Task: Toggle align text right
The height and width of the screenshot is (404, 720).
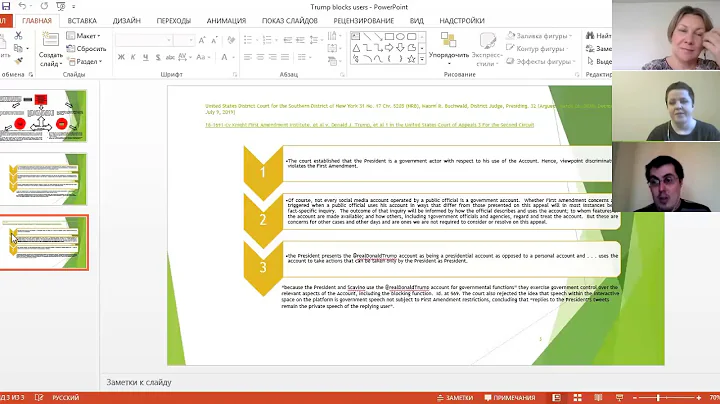Action: pos(273,57)
